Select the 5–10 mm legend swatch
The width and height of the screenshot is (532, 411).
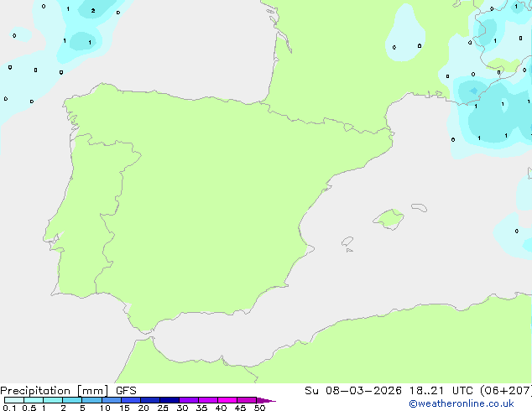(x=92, y=400)
